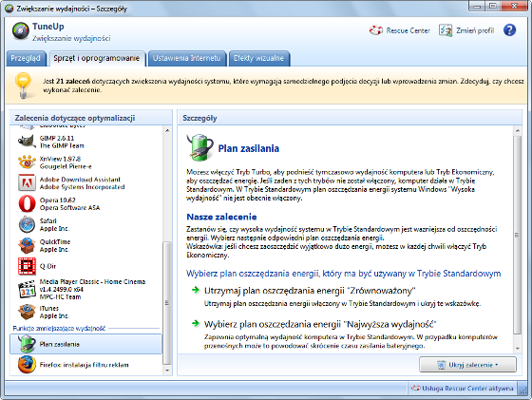Screen dimensions: 532x400
Task: Click the Plan zasilania heading in details
Action: (x=249, y=148)
